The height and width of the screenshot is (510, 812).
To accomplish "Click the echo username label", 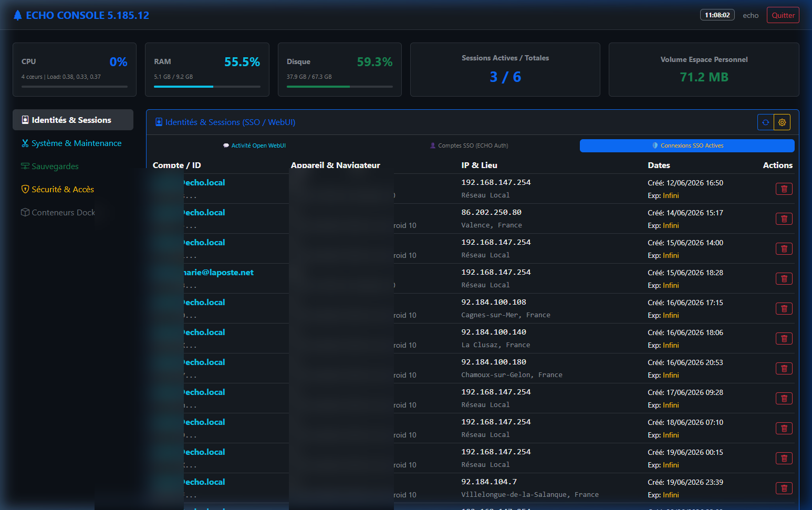I will tap(751, 15).
